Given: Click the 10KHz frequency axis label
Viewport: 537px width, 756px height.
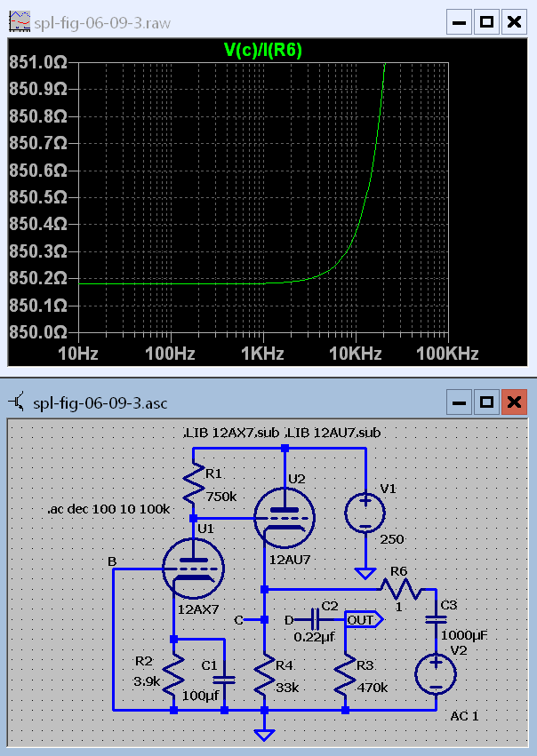Looking at the screenshot, I should click(356, 354).
